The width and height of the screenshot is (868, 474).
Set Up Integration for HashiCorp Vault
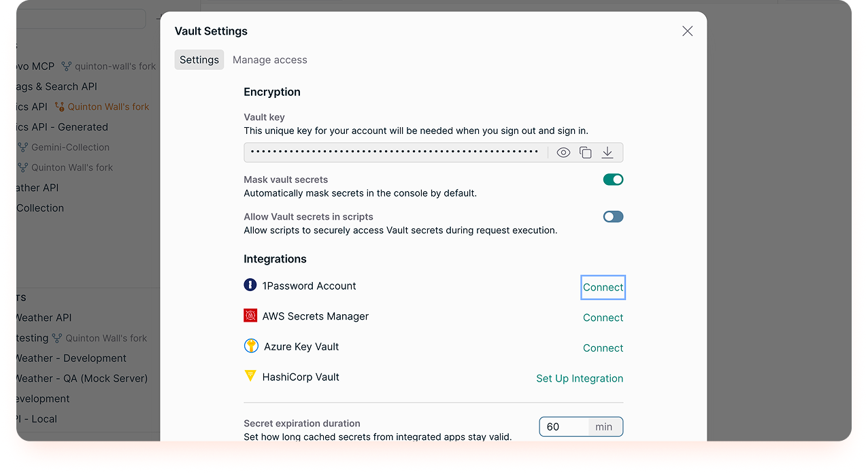coord(580,378)
